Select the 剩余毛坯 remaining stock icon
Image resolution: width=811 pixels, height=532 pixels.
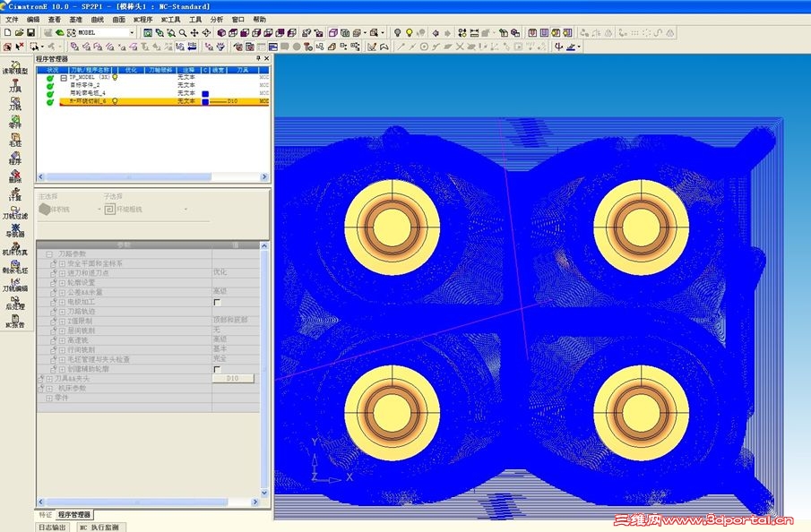(x=15, y=267)
